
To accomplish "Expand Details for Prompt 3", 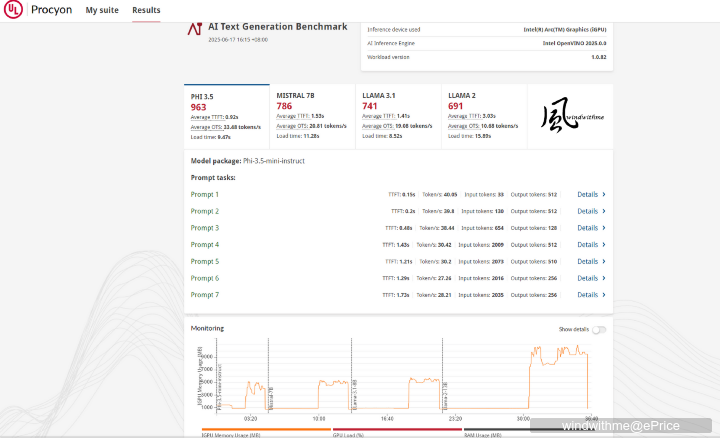I will [x=590, y=228].
